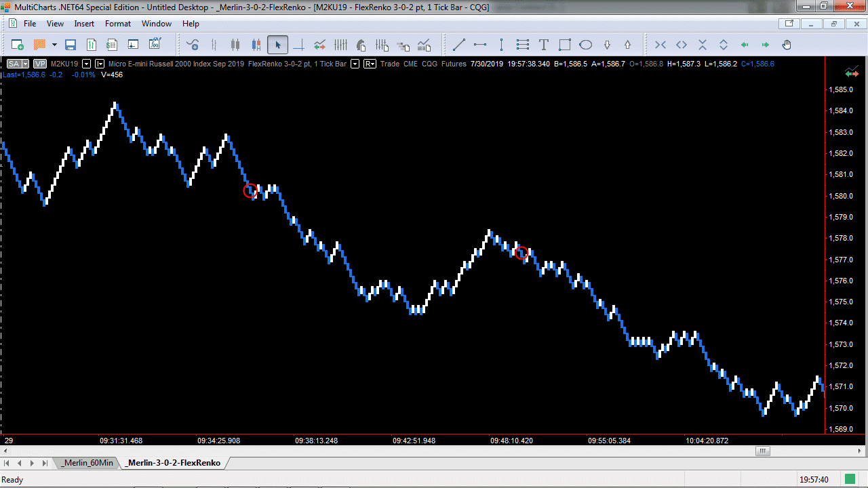Open the dropdown after '1 Tick Bar'
868x488 pixels.
(x=355, y=64)
